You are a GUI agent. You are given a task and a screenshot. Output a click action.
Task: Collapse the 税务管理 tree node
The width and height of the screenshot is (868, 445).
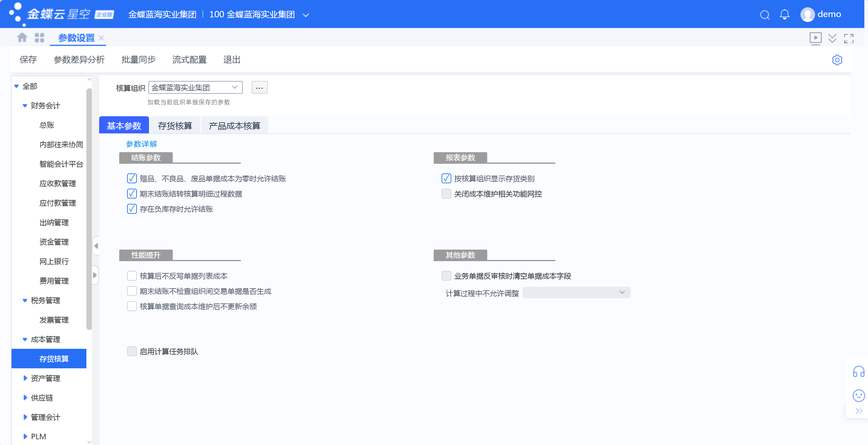pos(25,300)
